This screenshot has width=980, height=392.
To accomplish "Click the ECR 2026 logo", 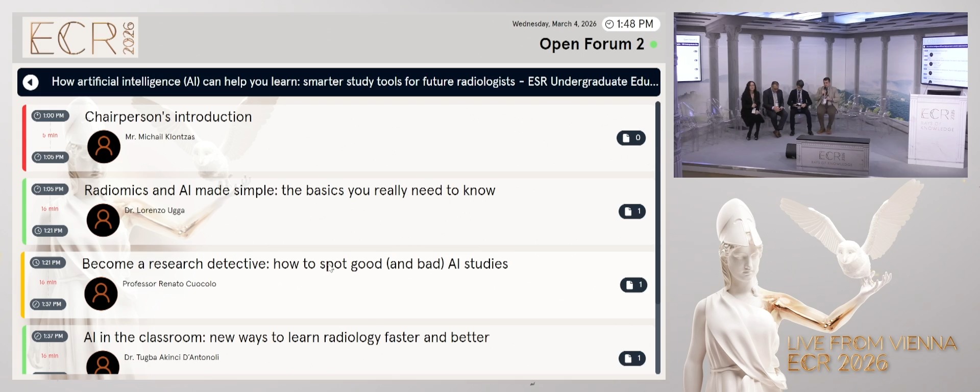I will pyautogui.click(x=80, y=37).
